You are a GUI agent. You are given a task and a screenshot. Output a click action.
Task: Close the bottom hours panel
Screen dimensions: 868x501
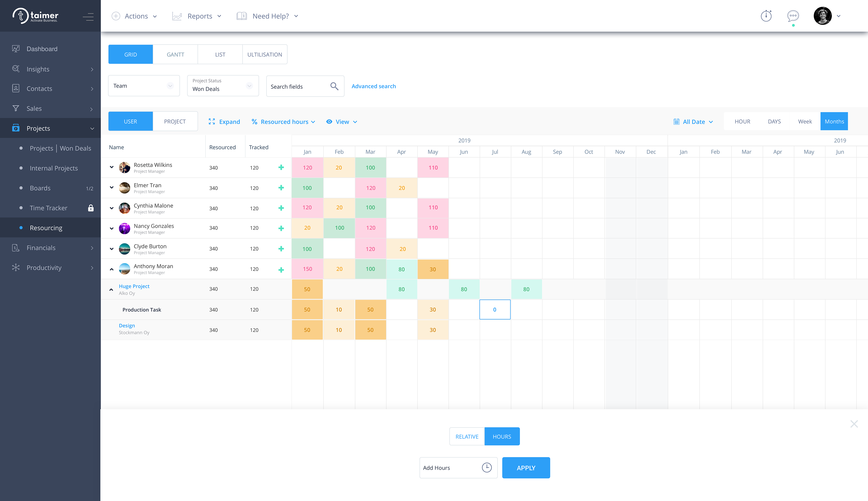pos(854,424)
